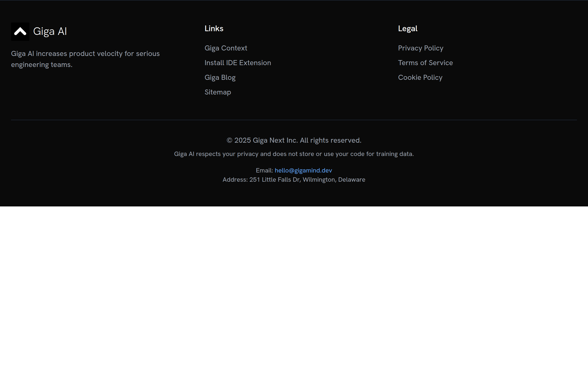This screenshot has height=367, width=588.
Task: Visit the Giga Blog link
Action: [220, 78]
